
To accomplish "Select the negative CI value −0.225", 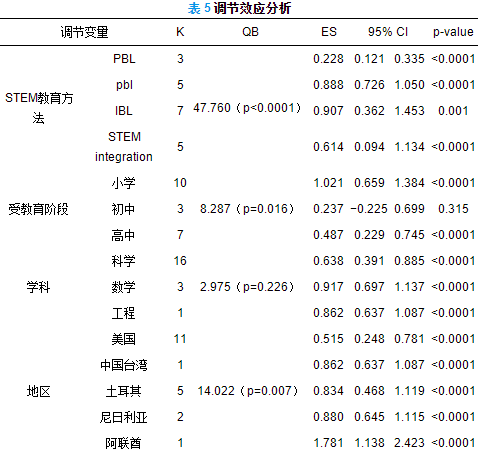I will pos(369,209).
